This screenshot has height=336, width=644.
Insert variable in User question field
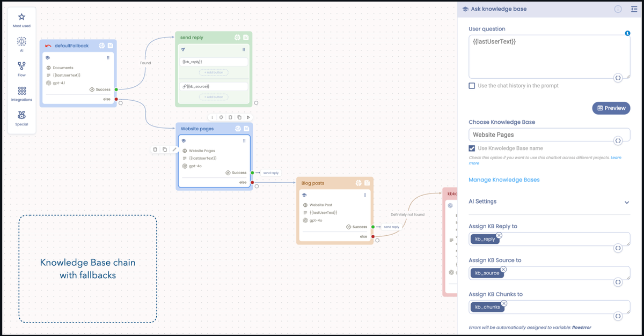coord(618,78)
